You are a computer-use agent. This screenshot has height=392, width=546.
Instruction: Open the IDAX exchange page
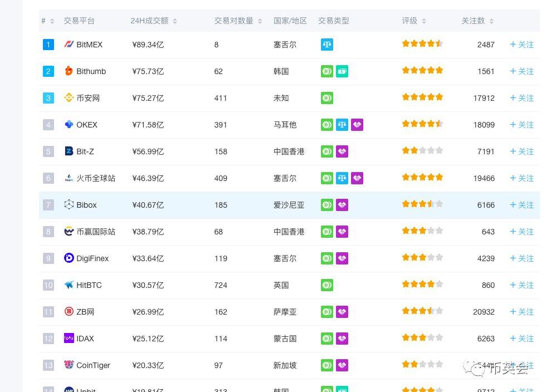pyautogui.click(x=85, y=339)
